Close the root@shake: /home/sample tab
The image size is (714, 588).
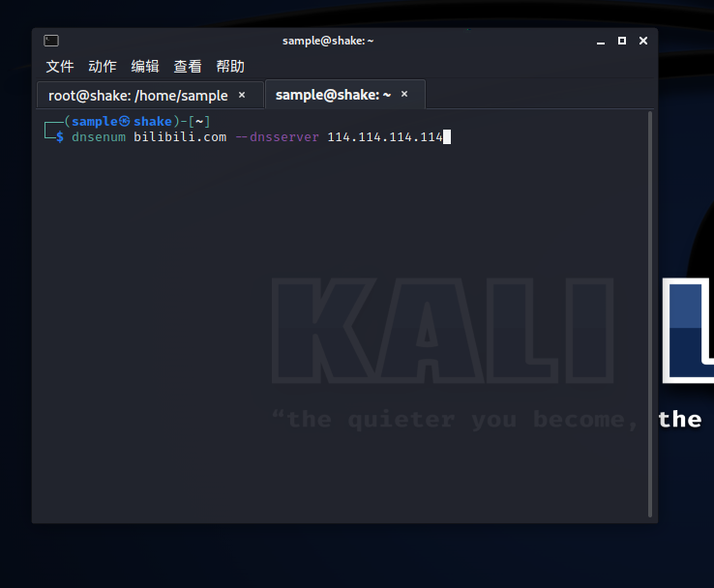[x=242, y=95]
